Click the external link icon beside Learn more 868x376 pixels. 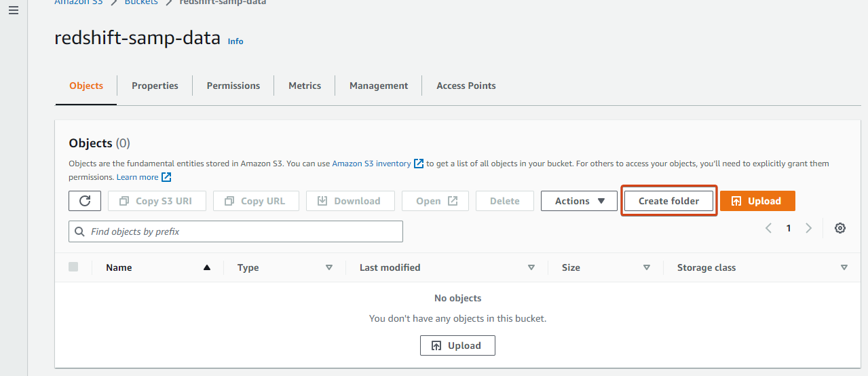[166, 177]
